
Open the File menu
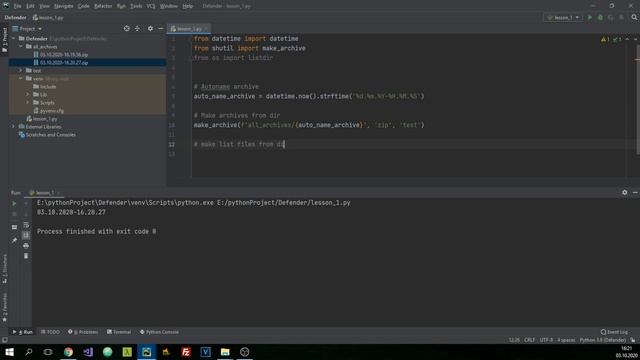17,6
